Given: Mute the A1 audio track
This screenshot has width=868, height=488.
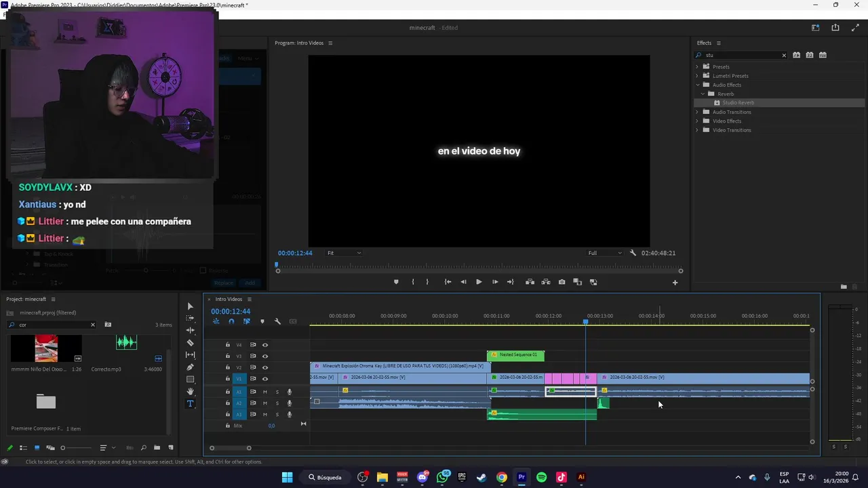Looking at the screenshot, I should click(265, 392).
